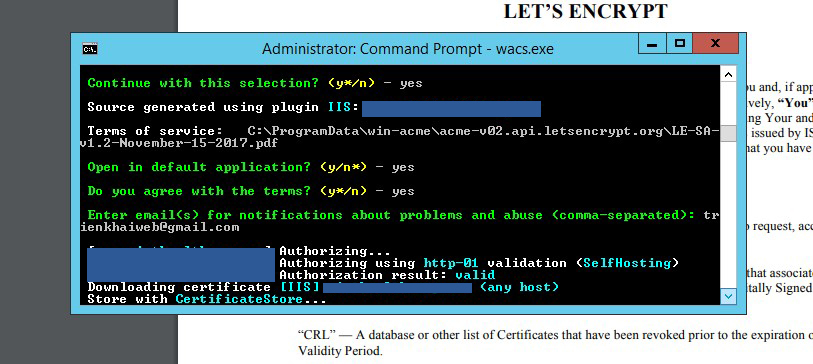Click the Administrator: Command Prompt title bar
This screenshot has width=813, height=364.
[x=408, y=49]
